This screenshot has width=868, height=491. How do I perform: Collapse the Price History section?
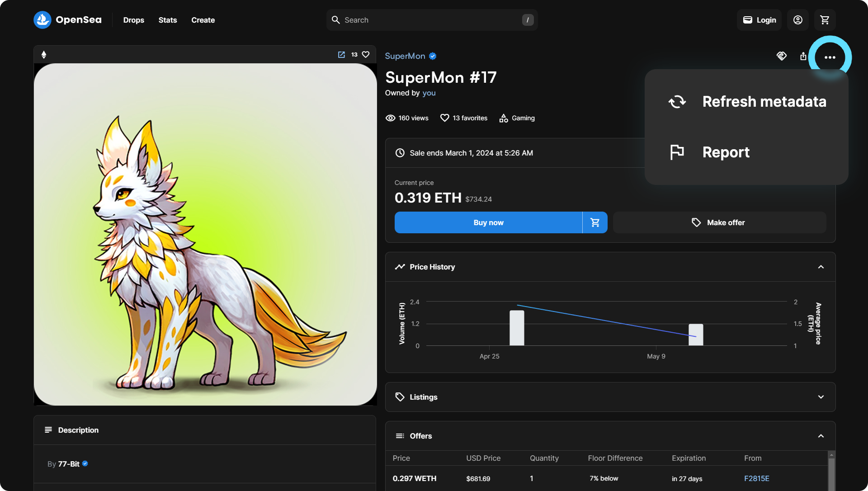[821, 267]
